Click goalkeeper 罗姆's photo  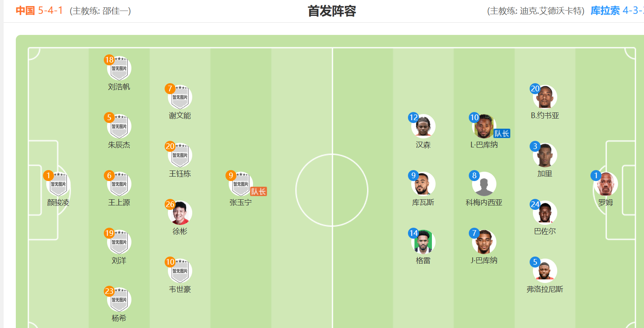[x=606, y=185]
